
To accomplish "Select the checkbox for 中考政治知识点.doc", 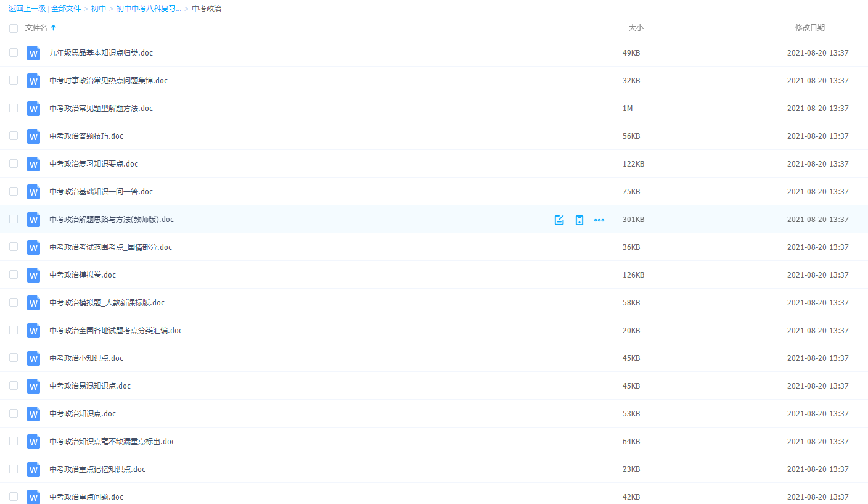I will click(14, 413).
